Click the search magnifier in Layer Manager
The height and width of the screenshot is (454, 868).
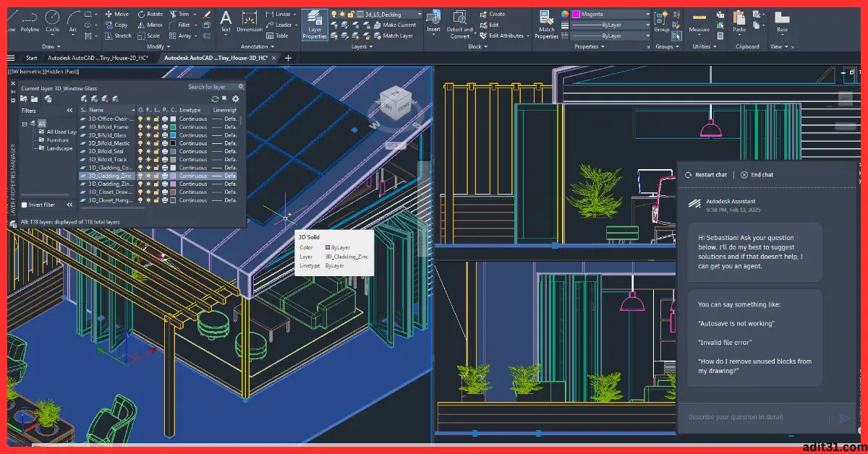(x=242, y=87)
